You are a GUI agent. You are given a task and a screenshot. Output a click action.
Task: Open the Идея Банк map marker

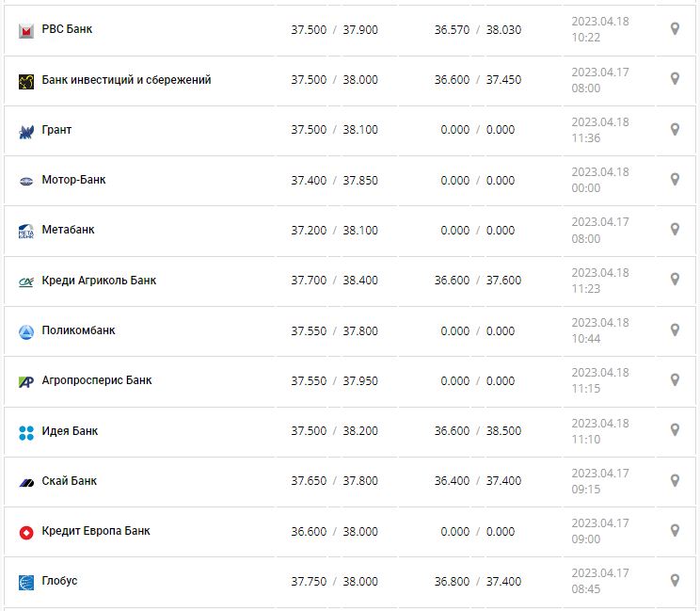coord(675,430)
